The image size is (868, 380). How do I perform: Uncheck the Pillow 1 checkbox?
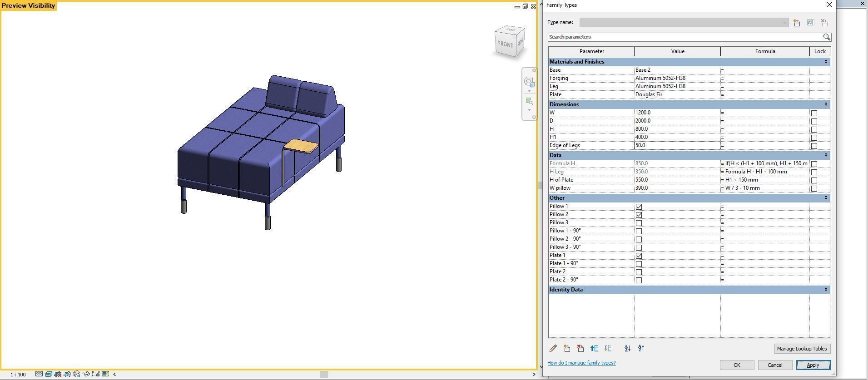[x=639, y=207]
